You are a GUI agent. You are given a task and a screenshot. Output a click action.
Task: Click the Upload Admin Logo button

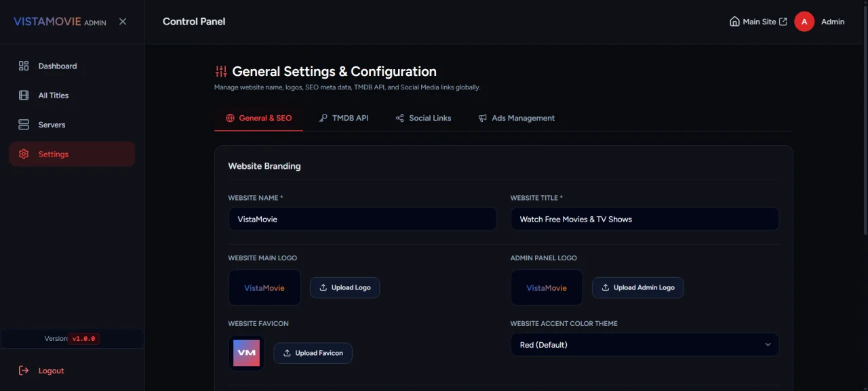pyautogui.click(x=638, y=287)
